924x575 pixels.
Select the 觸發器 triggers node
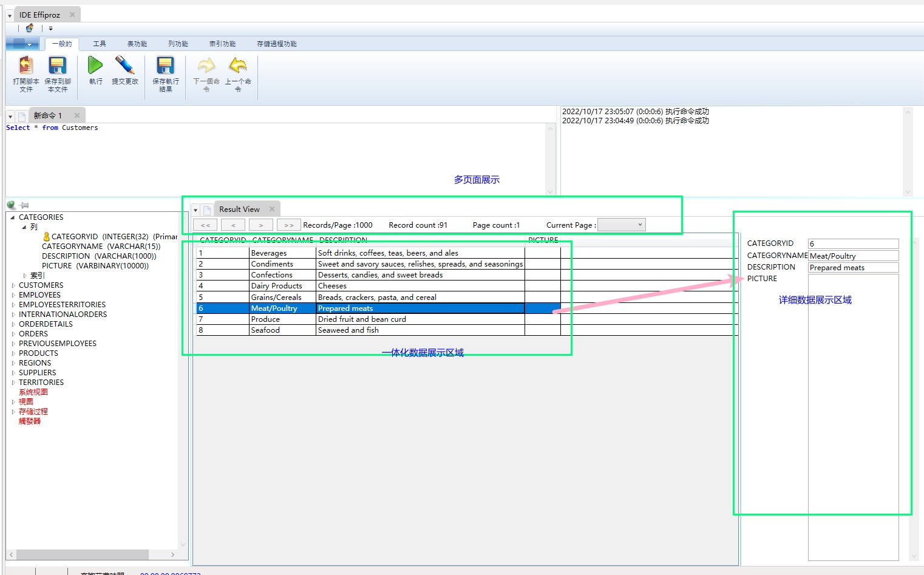(x=30, y=421)
